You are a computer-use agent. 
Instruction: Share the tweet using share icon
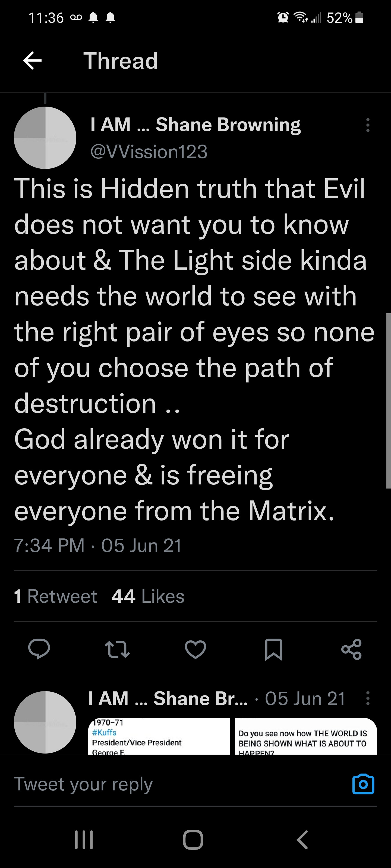coord(351,649)
